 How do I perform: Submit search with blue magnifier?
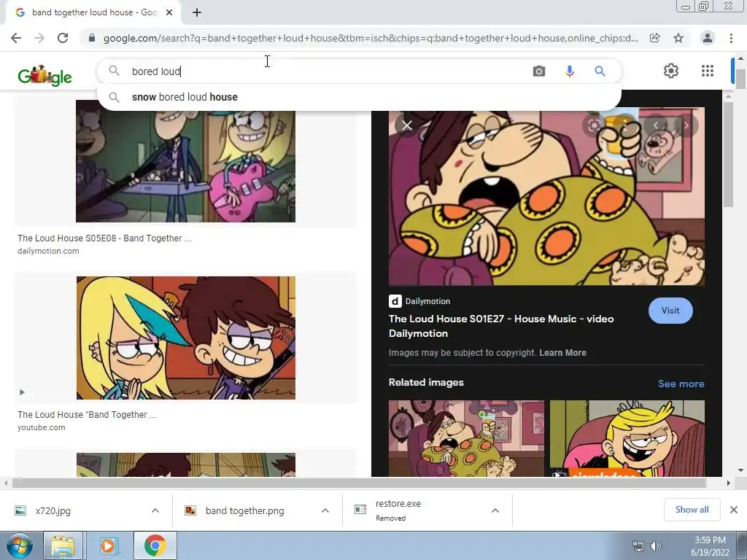click(x=600, y=71)
